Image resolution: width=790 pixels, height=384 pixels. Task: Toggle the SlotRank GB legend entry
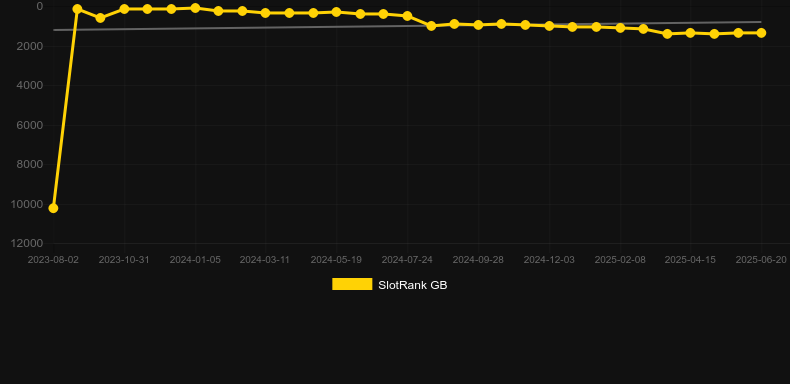point(389,285)
